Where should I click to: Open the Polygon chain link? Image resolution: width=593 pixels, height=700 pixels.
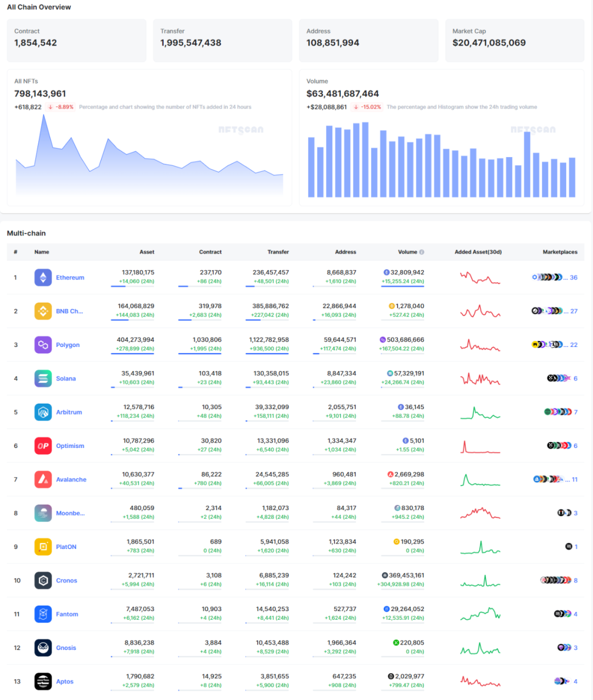[68, 345]
